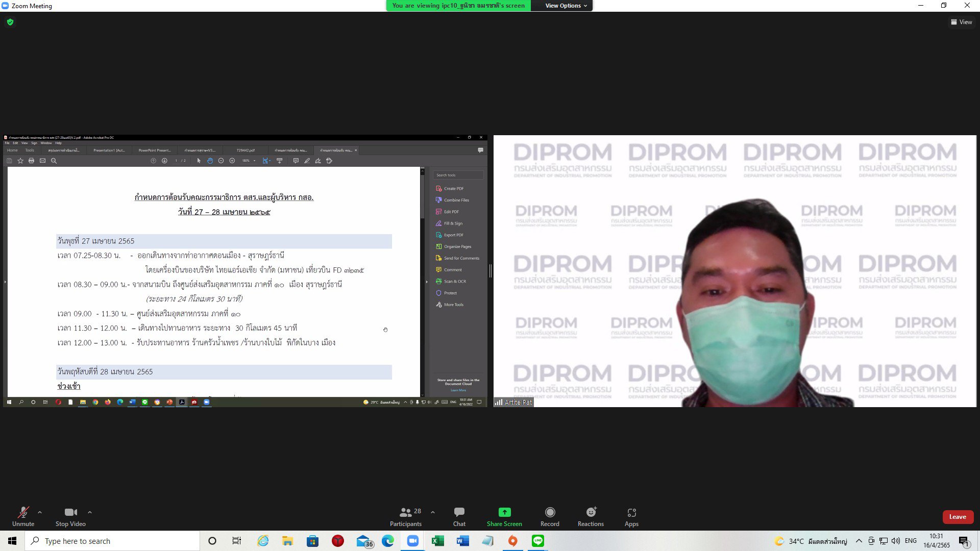Open Excel from taskbar
This screenshot has height=551, width=980.
click(438, 541)
